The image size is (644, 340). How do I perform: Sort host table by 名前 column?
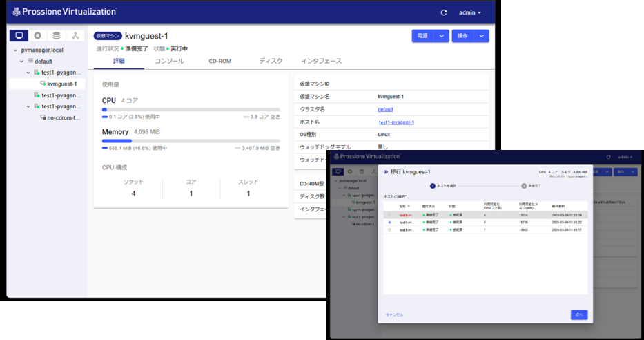(404, 206)
